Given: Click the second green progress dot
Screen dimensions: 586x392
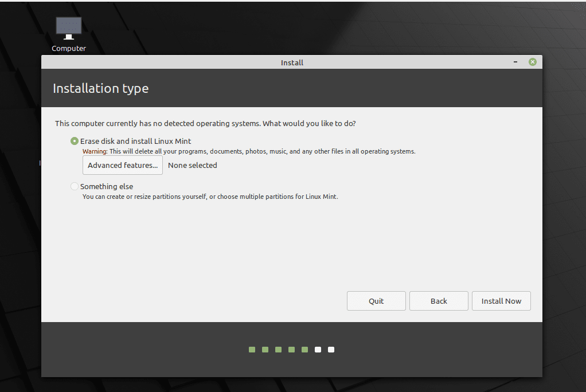Looking at the screenshot, I should click(265, 349).
